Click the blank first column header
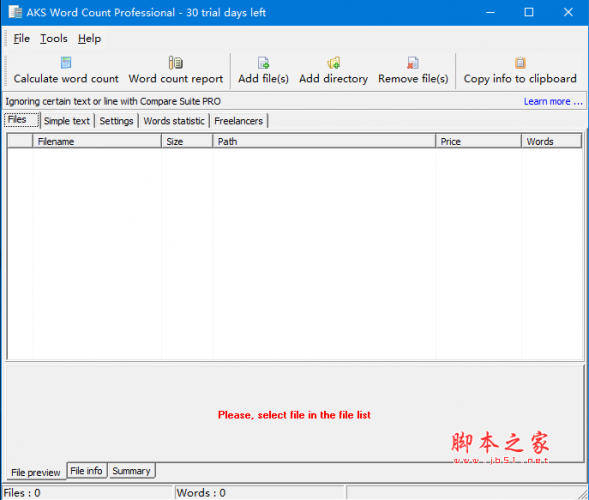This screenshot has width=589, height=500. pyautogui.click(x=20, y=142)
